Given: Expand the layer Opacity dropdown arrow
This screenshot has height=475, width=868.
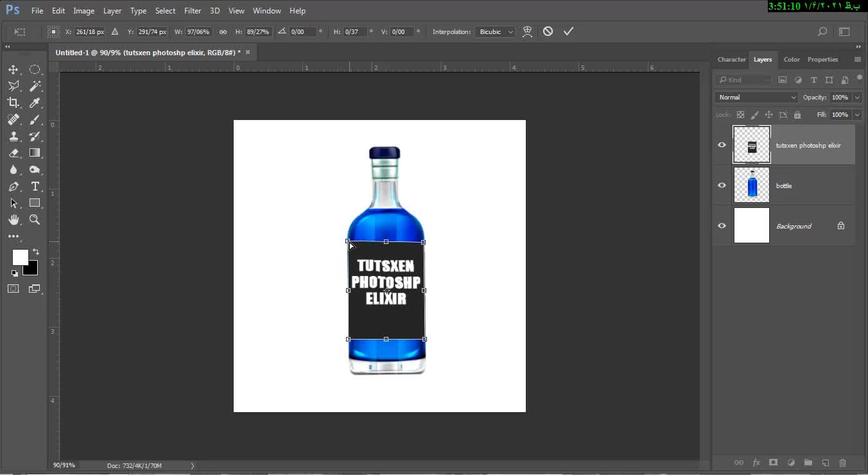Looking at the screenshot, I should [x=857, y=98].
